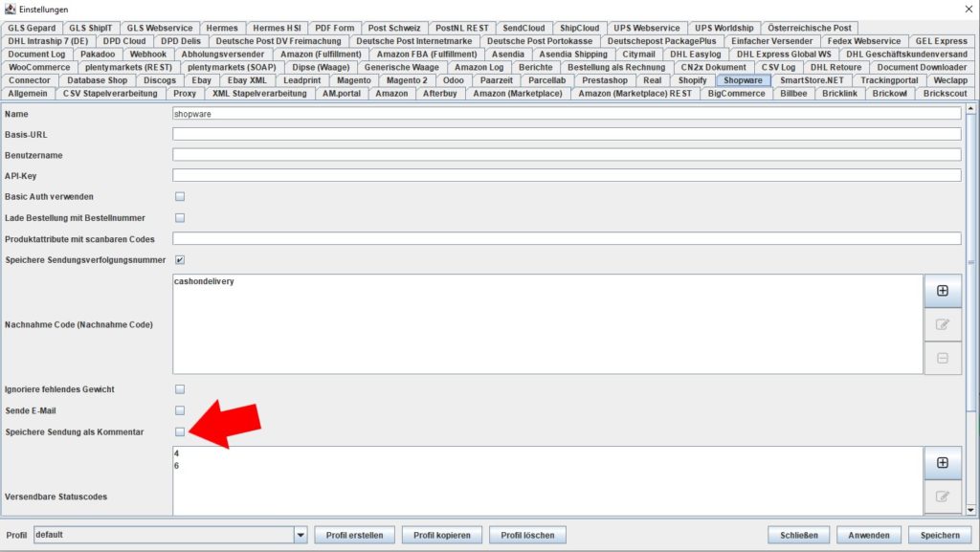The width and height of the screenshot is (980, 552).
Task: Switch to the Shopware tab
Action: click(743, 80)
